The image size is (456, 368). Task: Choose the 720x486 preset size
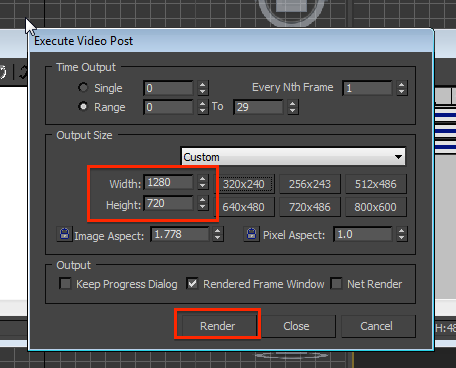pos(310,207)
